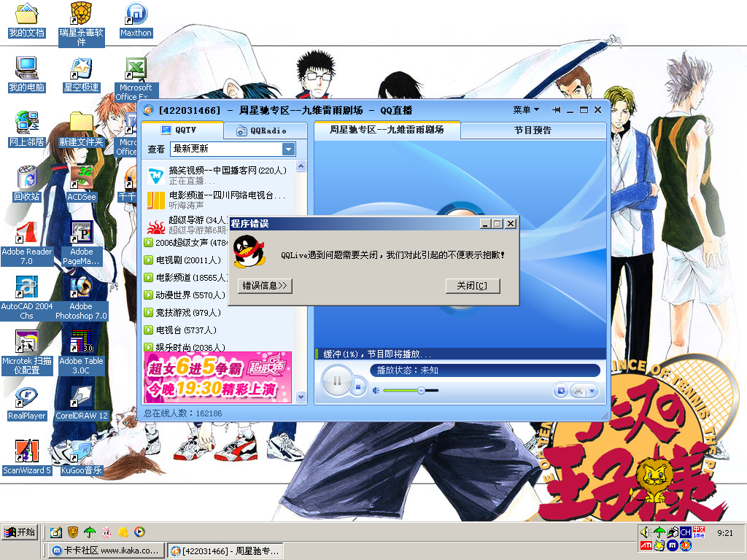Expand the 动漫世界 (5570人) category
Viewport: 747px width, 560px height.
coord(149,295)
